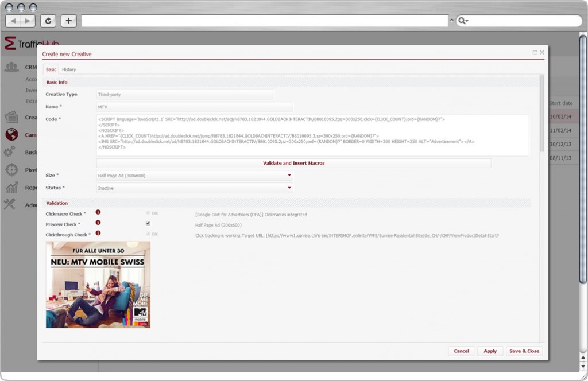Open the Pixel target icon in sidebar
588x381 pixels.
tap(11, 170)
